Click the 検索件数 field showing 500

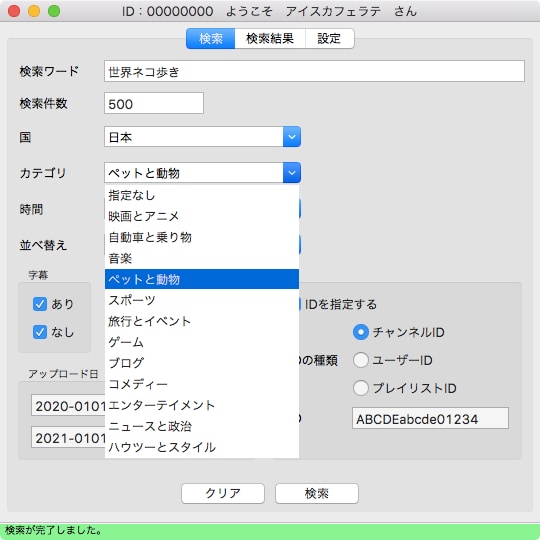tap(154, 103)
